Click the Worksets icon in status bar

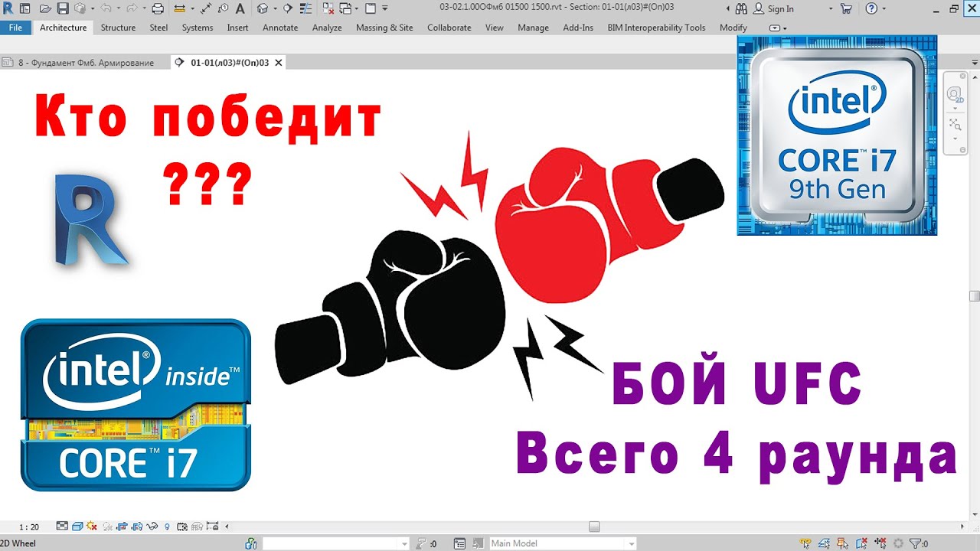click(x=251, y=543)
